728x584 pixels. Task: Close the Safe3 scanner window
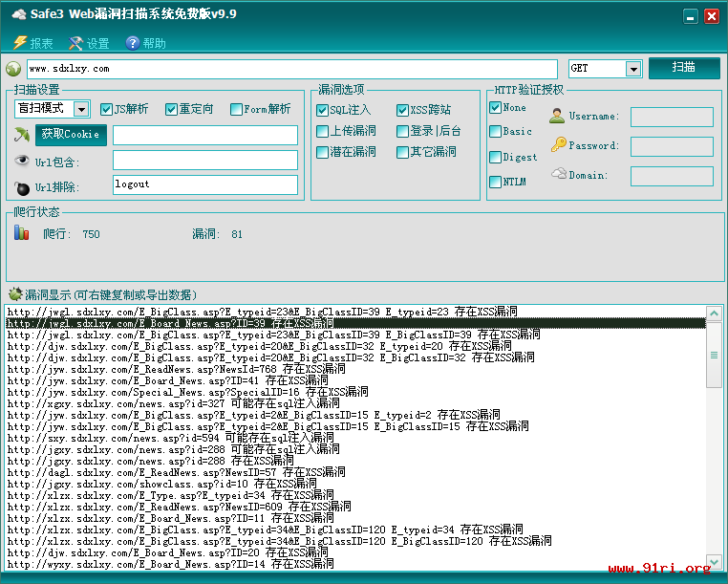712,16
